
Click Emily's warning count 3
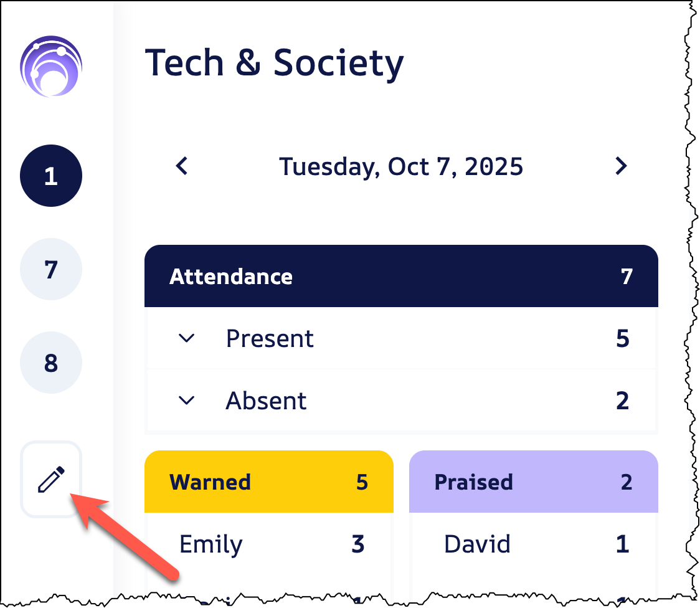357,544
